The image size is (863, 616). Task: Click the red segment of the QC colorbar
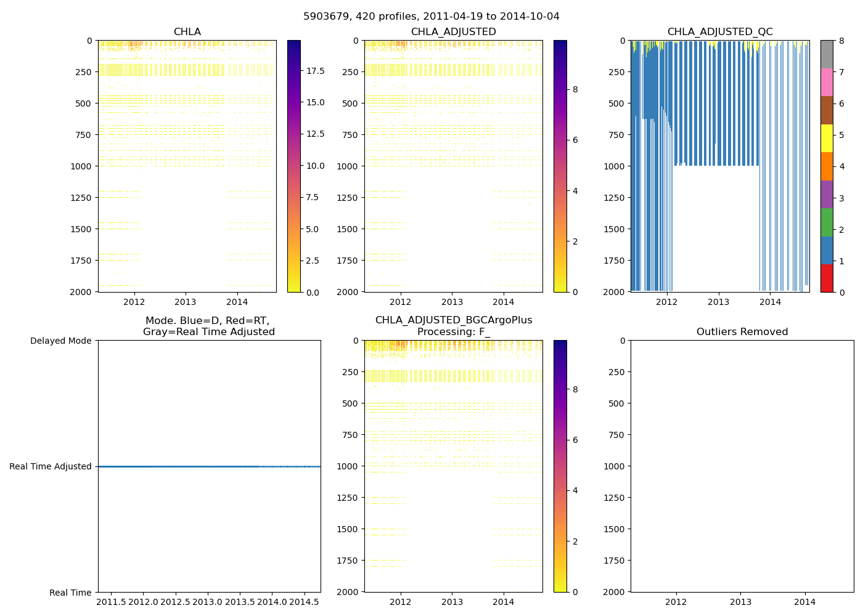point(827,278)
